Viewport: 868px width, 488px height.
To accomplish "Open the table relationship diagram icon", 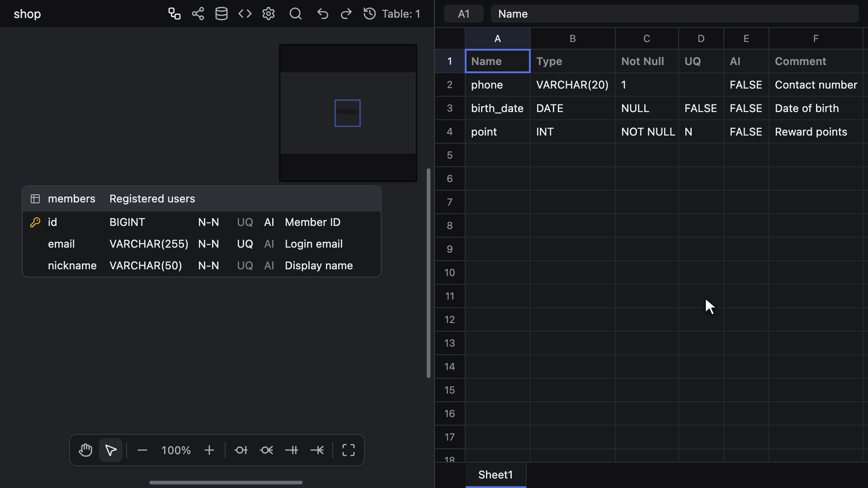I will pos(175,14).
